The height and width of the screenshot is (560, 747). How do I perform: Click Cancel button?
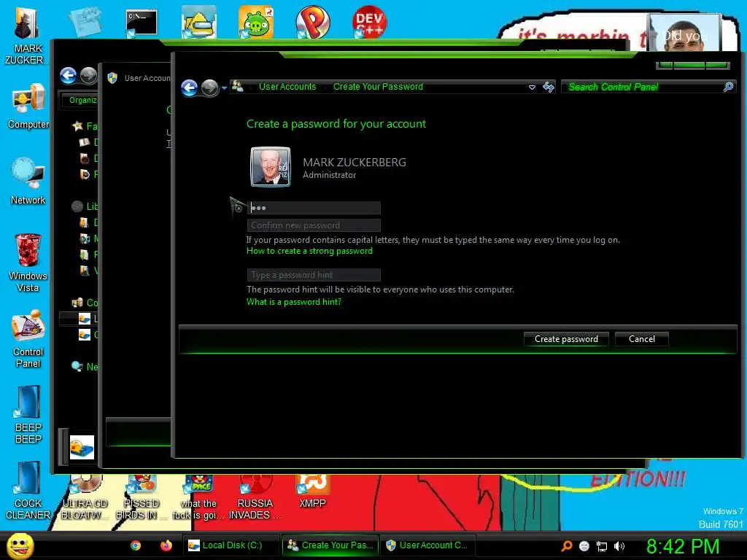point(642,339)
